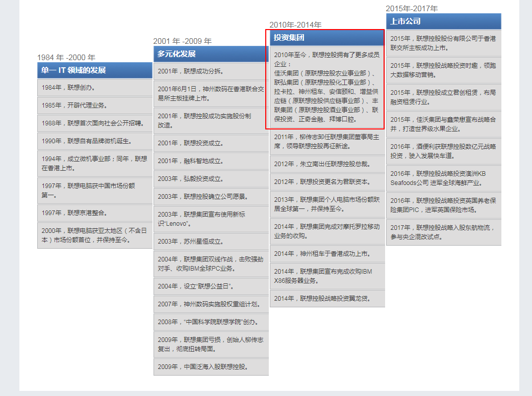Click the row 2001年，联想投资成立
The width and height of the screenshot is (532, 396).
click(211, 143)
